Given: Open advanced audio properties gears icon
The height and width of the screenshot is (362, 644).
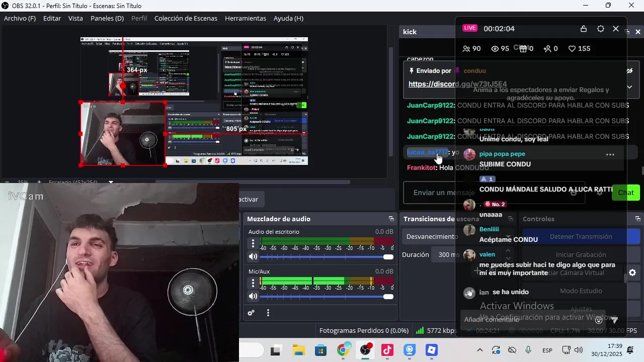Looking at the screenshot, I should tap(251, 313).
